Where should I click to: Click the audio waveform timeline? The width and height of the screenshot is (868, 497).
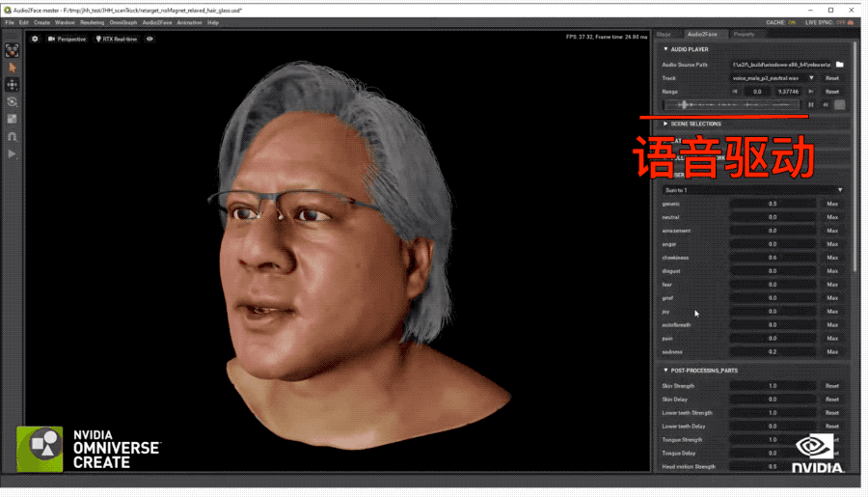733,104
